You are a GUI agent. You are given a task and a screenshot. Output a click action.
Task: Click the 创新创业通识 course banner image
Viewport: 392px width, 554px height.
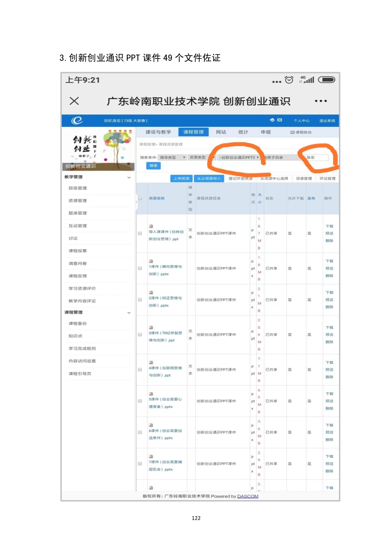tap(98, 149)
